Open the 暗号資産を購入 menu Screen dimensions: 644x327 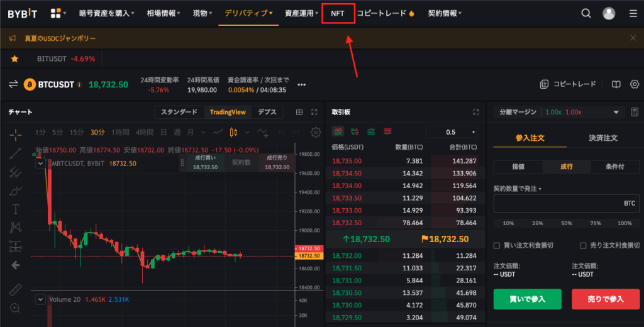(x=107, y=14)
